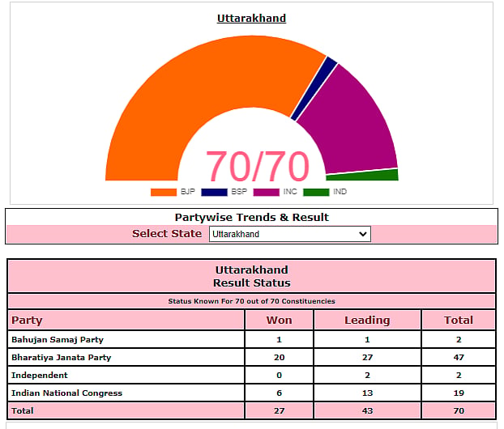The image size is (504, 429).
Task: Click Bahujan Samaj Party Leading value 1
Action: pyautogui.click(x=367, y=339)
